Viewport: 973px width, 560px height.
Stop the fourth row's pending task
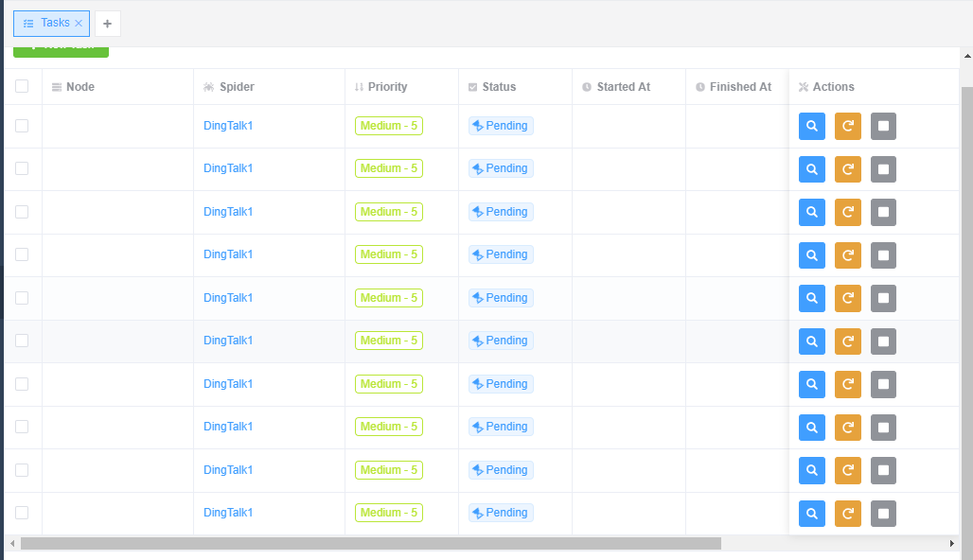(884, 255)
